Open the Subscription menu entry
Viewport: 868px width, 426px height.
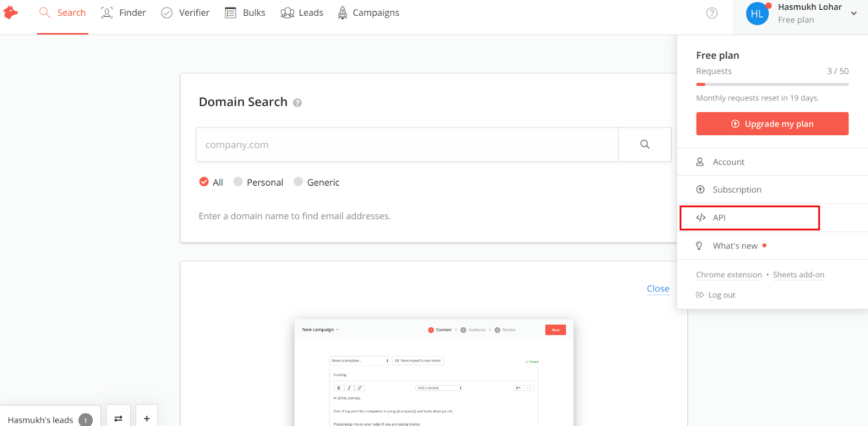773,189
